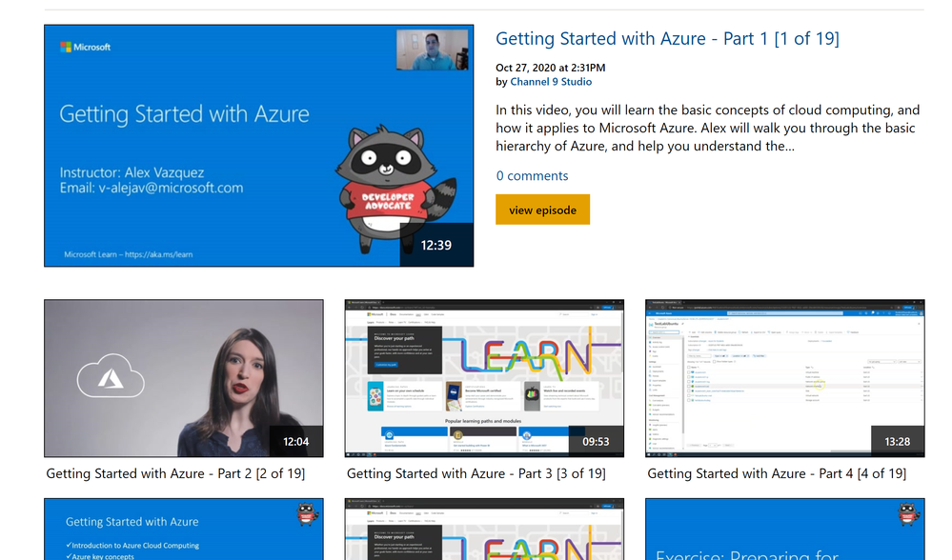
Task: Click the 12:39 duration badge on Part 1
Action: click(x=436, y=245)
